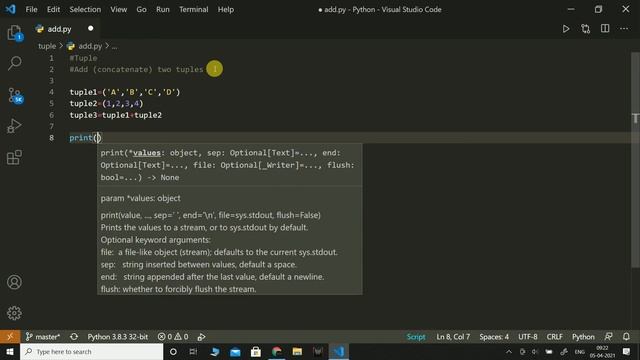Screen dimensions: 640x360
Task: Click line number 4 in gutter
Action: [x=51, y=92]
